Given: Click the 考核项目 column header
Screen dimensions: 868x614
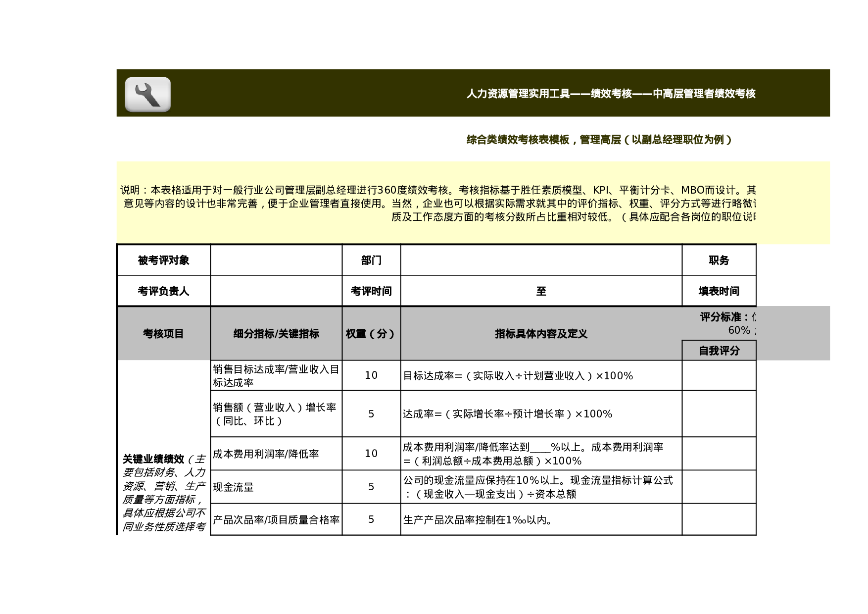Looking at the screenshot, I should click(x=164, y=333).
